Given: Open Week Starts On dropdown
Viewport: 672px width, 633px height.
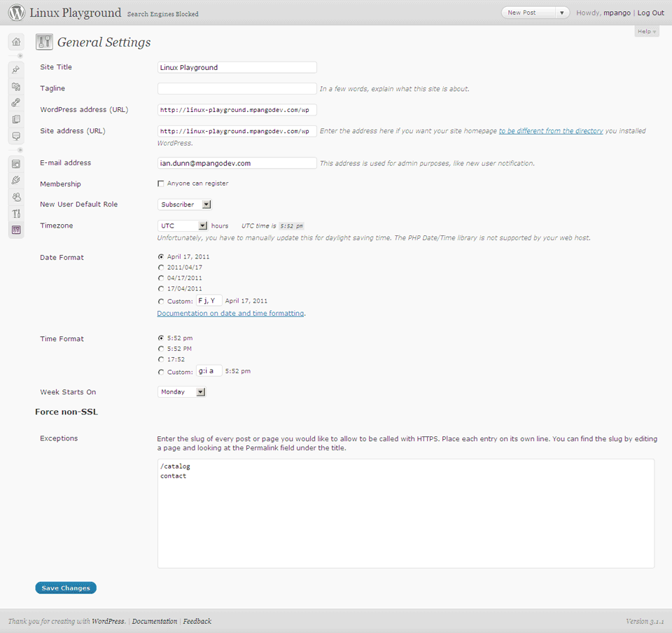Looking at the screenshot, I should pyautogui.click(x=182, y=391).
